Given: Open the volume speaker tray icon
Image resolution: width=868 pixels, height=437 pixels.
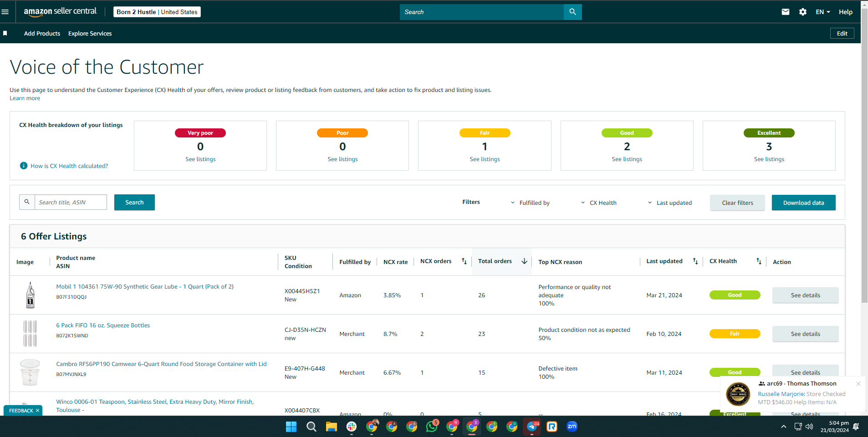Looking at the screenshot, I should [x=809, y=427].
